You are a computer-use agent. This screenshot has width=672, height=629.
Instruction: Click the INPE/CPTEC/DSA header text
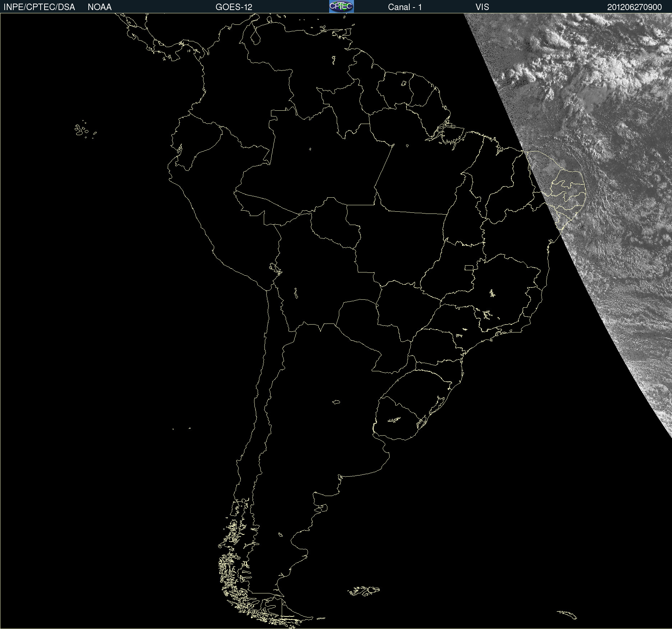[x=39, y=7]
